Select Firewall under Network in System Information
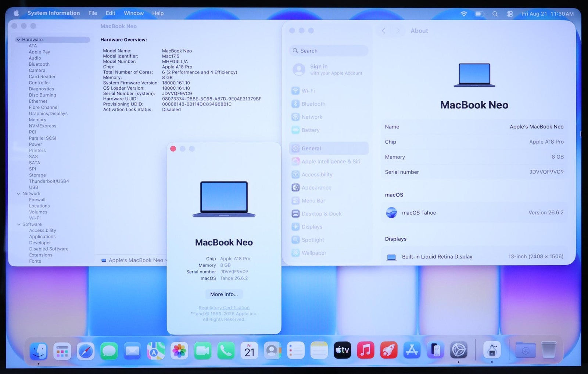The height and width of the screenshot is (374, 588). pyautogui.click(x=37, y=200)
